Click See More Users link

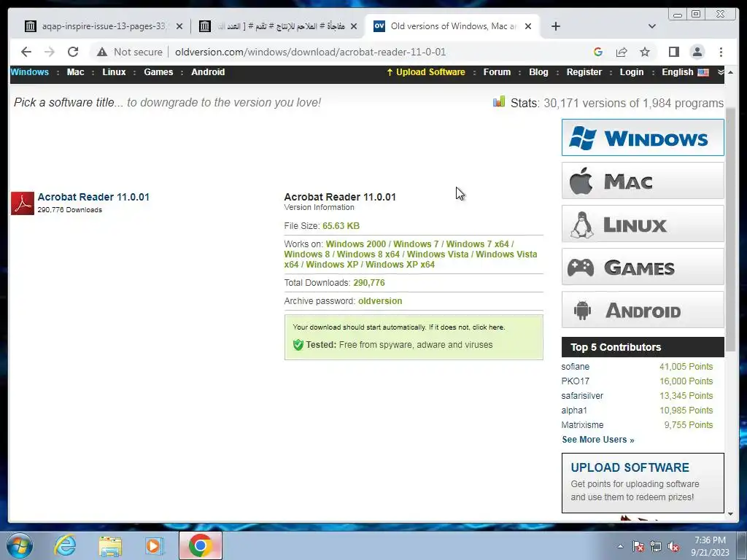(598, 440)
